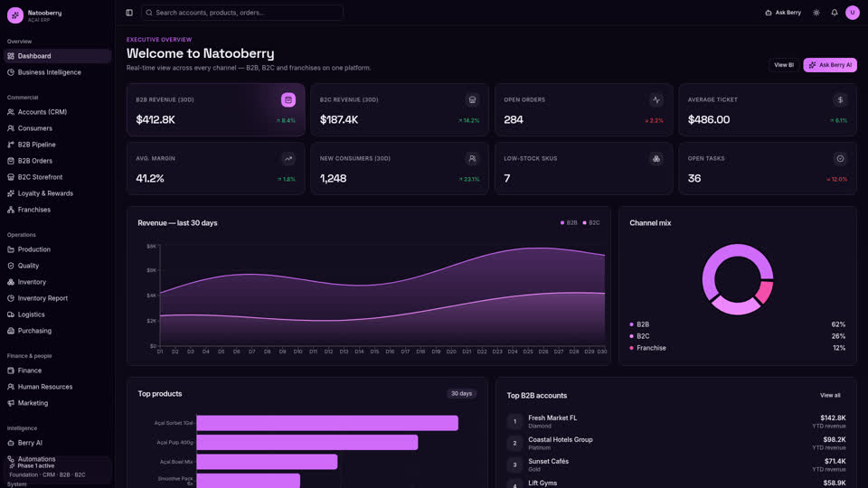Open the 30 days filter on Top products
Image resolution: width=868 pixels, height=488 pixels.
click(x=461, y=393)
